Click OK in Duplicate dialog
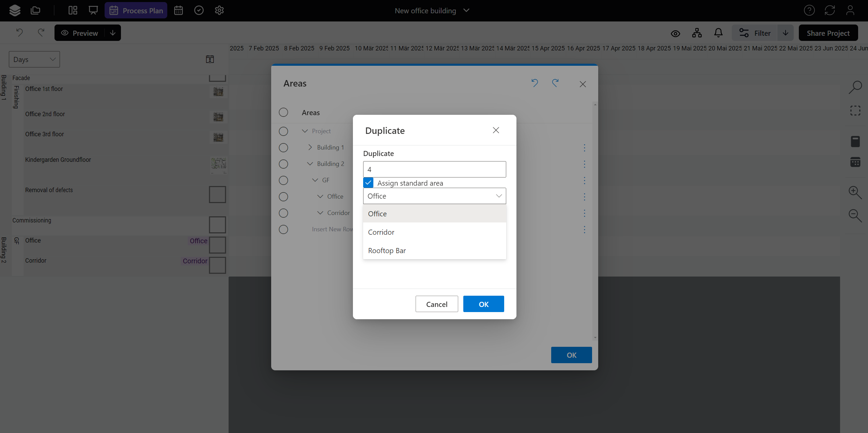868x433 pixels. [483, 304]
